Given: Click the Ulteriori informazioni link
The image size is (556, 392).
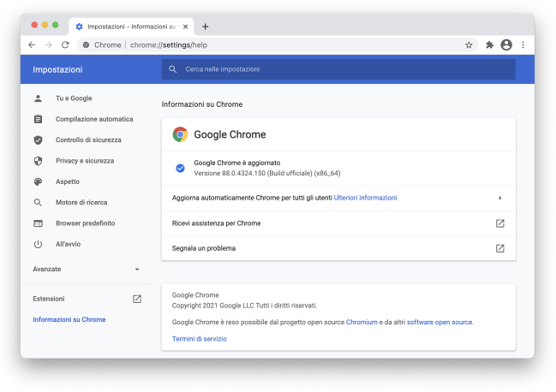Looking at the screenshot, I should [365, 198].
